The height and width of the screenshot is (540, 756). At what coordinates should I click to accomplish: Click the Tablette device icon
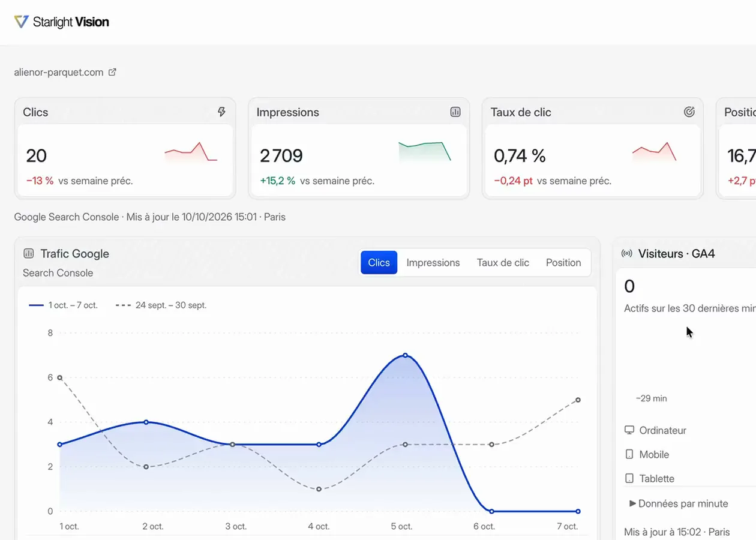(629, 478)
